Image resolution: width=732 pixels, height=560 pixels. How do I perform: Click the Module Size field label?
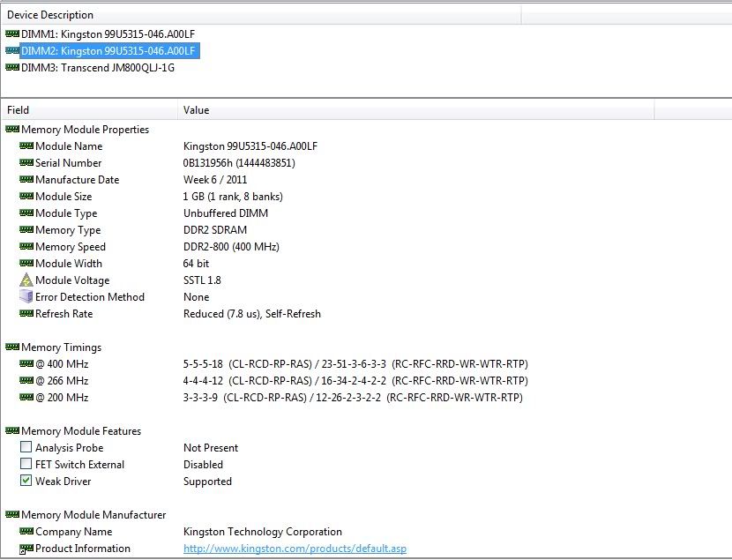(x=63, y=197)
